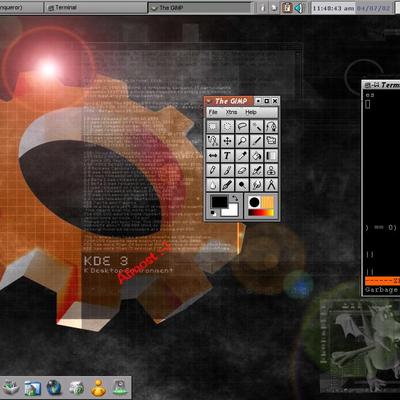
Task: Select the Paintbrush tool
Action: pyautogui.click(x=227, y=170)
